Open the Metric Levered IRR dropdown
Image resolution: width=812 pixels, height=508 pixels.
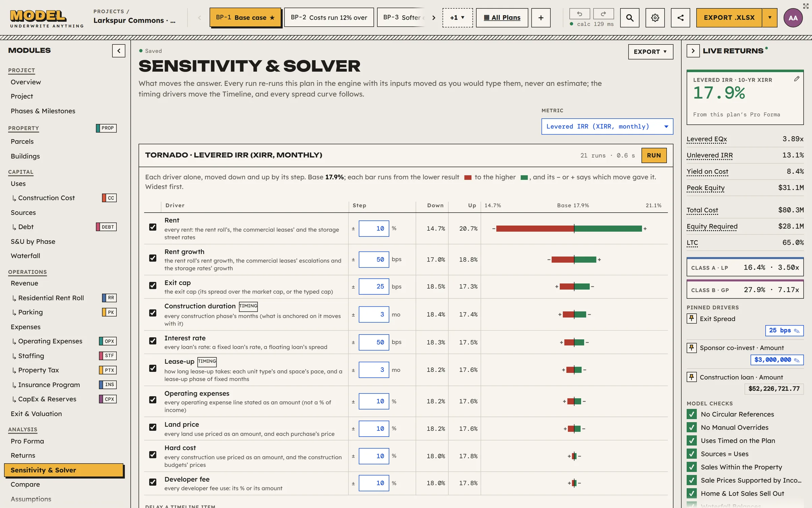[607, 126]
